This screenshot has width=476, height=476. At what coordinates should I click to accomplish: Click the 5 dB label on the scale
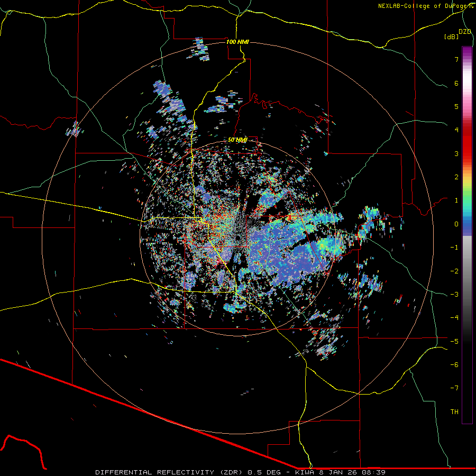[x=456, y=106]
